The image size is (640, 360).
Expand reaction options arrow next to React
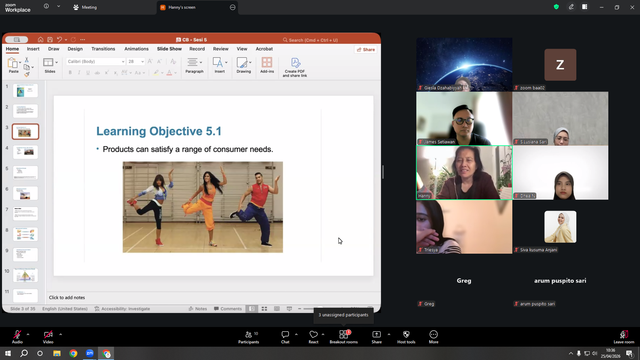pyautogui.click(x=323, y=334)
